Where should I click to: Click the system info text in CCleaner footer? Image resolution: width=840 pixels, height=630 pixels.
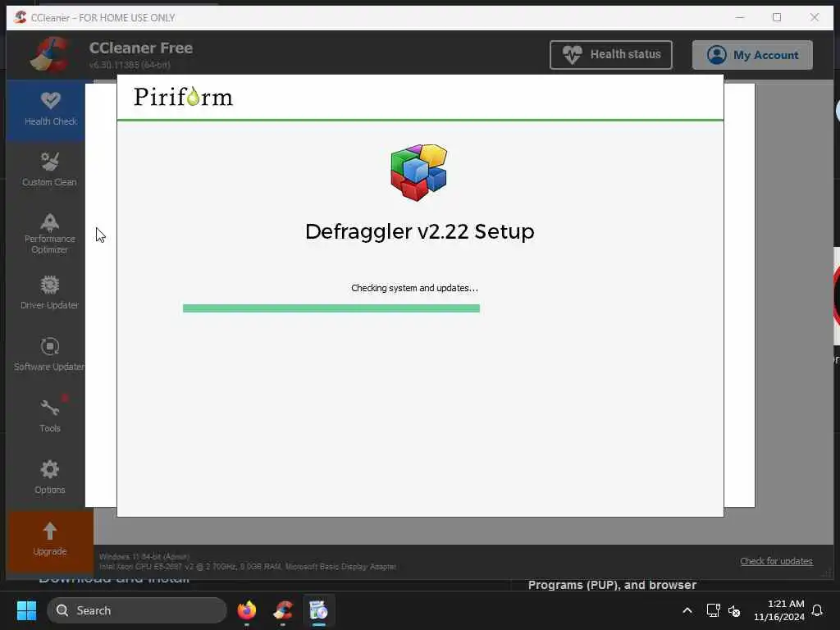(248, 561)
